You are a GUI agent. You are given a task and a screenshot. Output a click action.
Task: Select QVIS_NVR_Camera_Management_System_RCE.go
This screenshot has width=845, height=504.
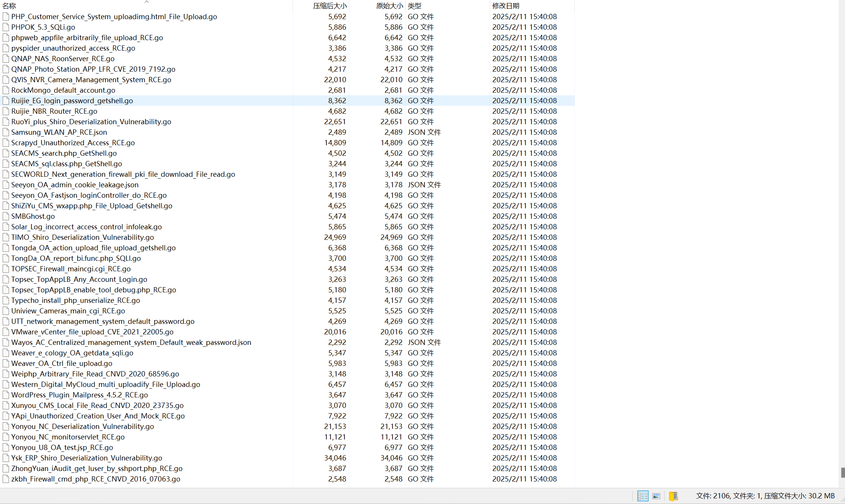pyautogui.click(x=91, y=80)
